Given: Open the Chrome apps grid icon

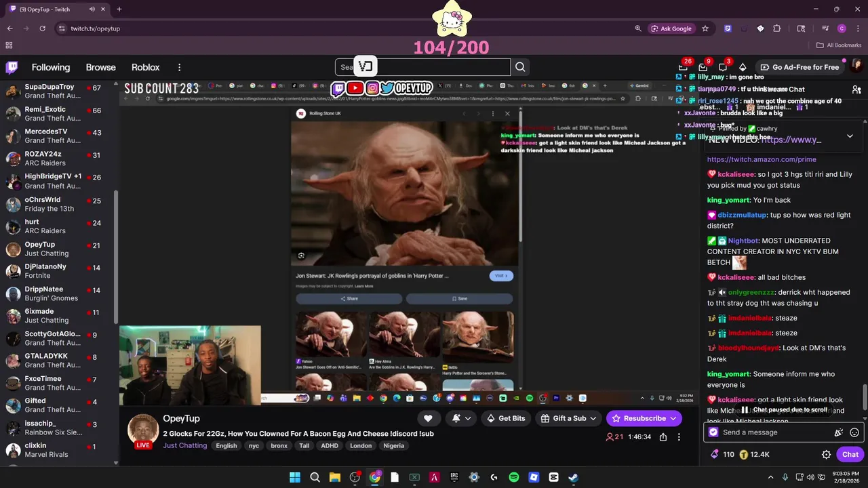Looking at the screenshot, I should (x=9, y=45).
